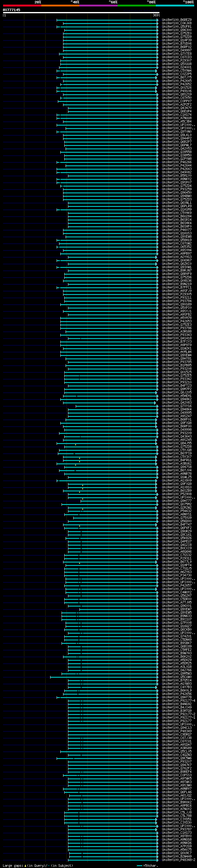Open hit UniRef100_B6REZ9
Viewport: 197px width, 868px height.
point(177,20)
